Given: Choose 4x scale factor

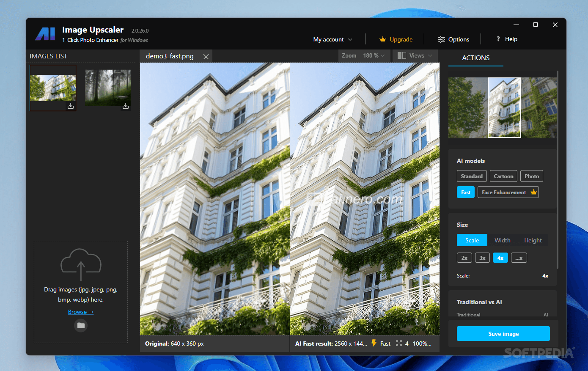Looking at the screenshot, I should pos(500,258).
